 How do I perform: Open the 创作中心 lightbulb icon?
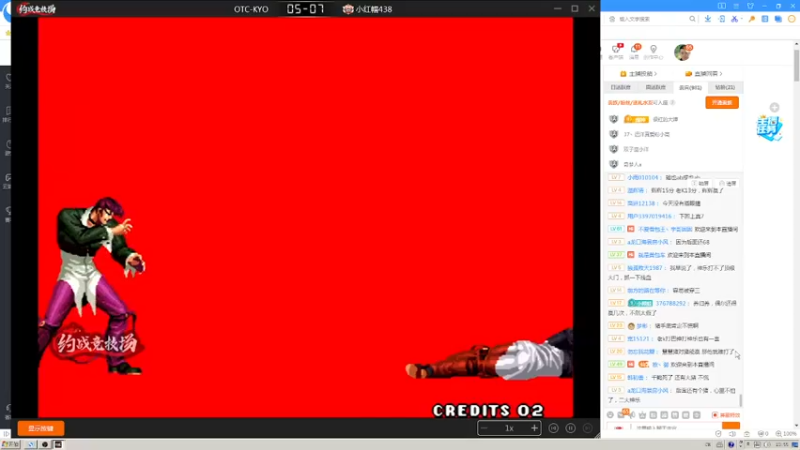(653, 52)
